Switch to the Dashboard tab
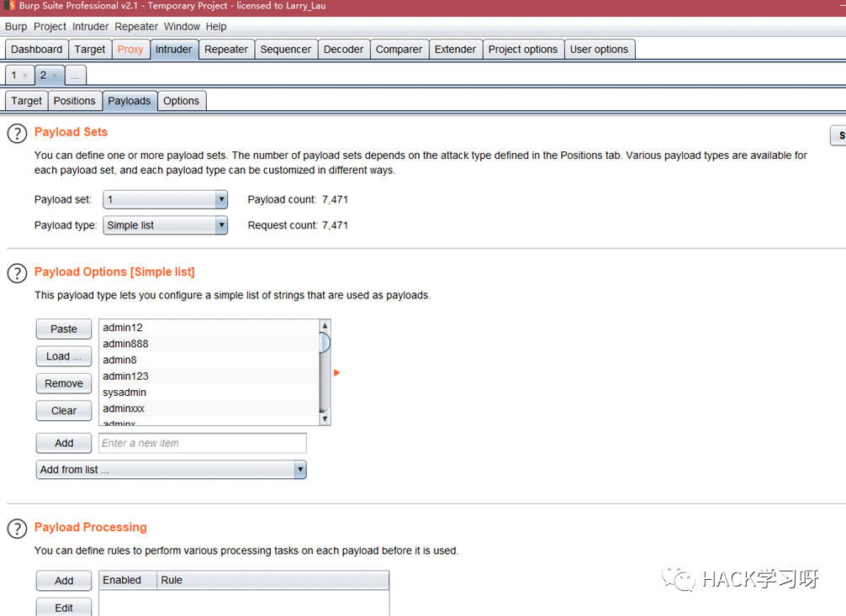 coord(37,49)
